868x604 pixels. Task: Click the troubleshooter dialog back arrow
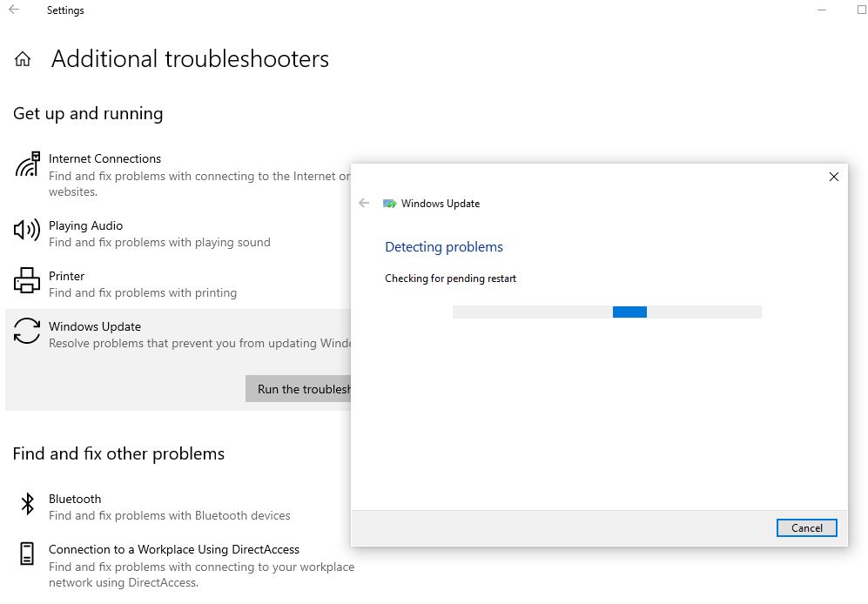click(x=364, y=203)
